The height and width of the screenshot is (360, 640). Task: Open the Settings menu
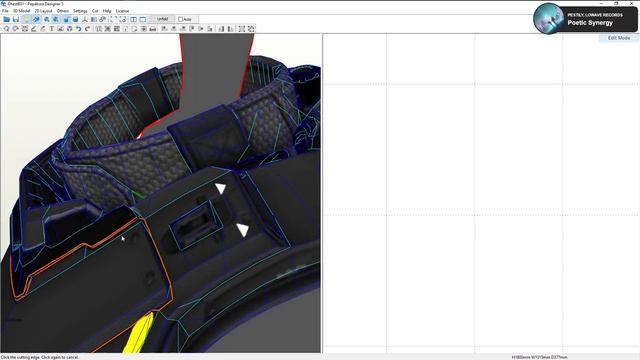[x=80, y=11]
